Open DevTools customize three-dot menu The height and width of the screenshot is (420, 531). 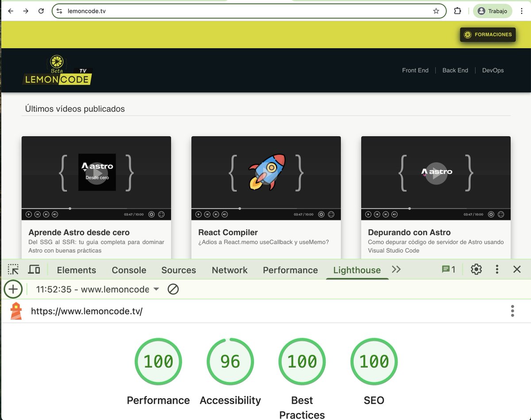(x=497, y=269)
